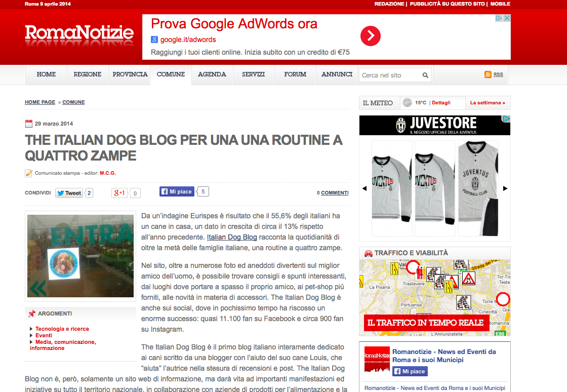The image size is (567, 392).
Task: Click the Tweet button
Action: pyautogui.click(x=69, y=193)
